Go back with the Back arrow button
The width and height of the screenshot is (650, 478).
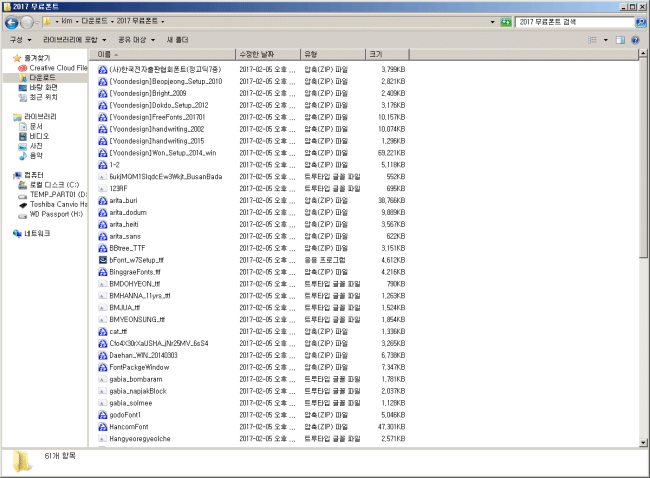click(11, 22)
